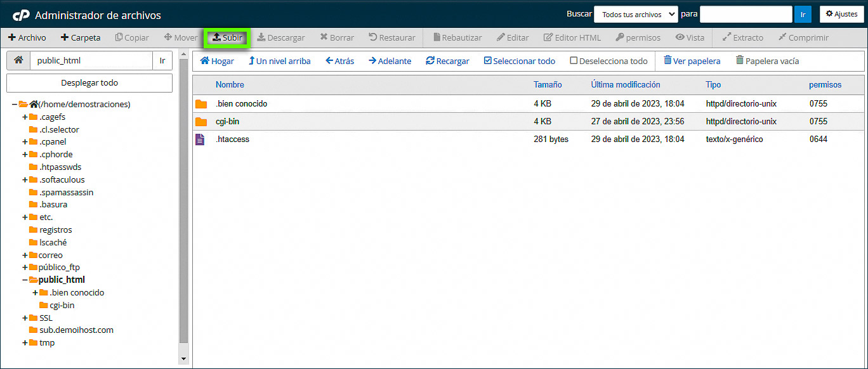This screenshot has width=868, height=369.
Task: Open Ver papelera trash view
Action: pos(692,61)
